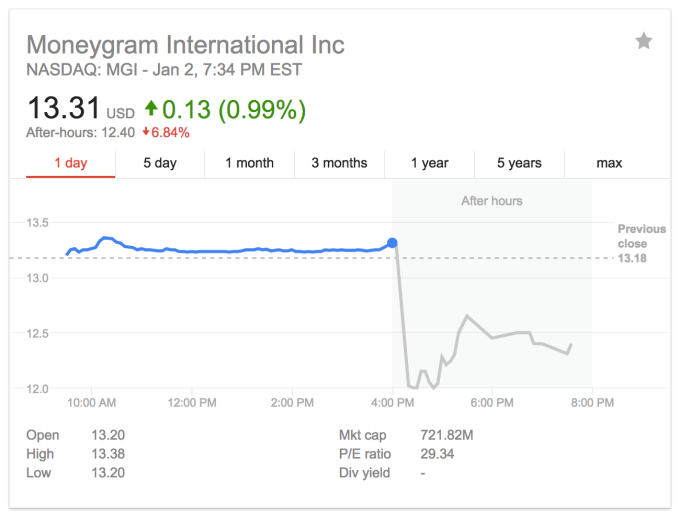680x513 pixels.
Task: Select the 1 day tab
Action: (x=70, y=163)
